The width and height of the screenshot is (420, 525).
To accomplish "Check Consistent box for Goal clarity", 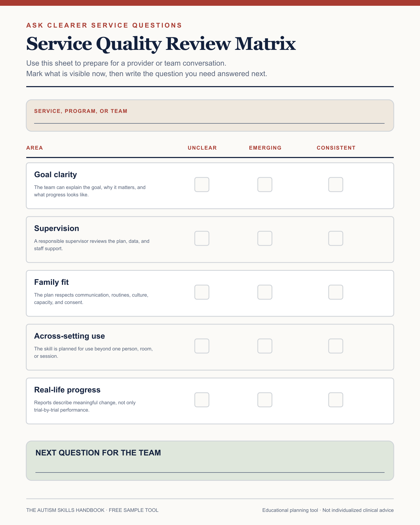I will tap(336, 185).
